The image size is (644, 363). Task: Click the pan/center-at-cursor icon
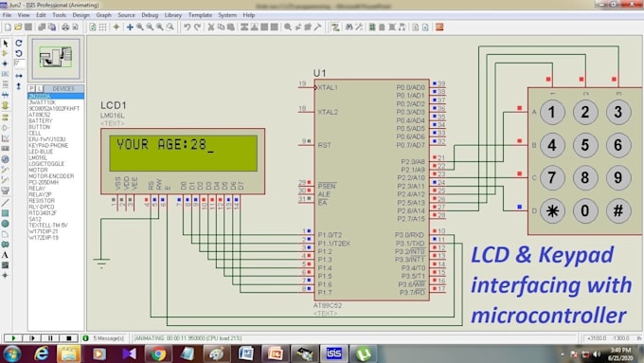click(130, 27)
